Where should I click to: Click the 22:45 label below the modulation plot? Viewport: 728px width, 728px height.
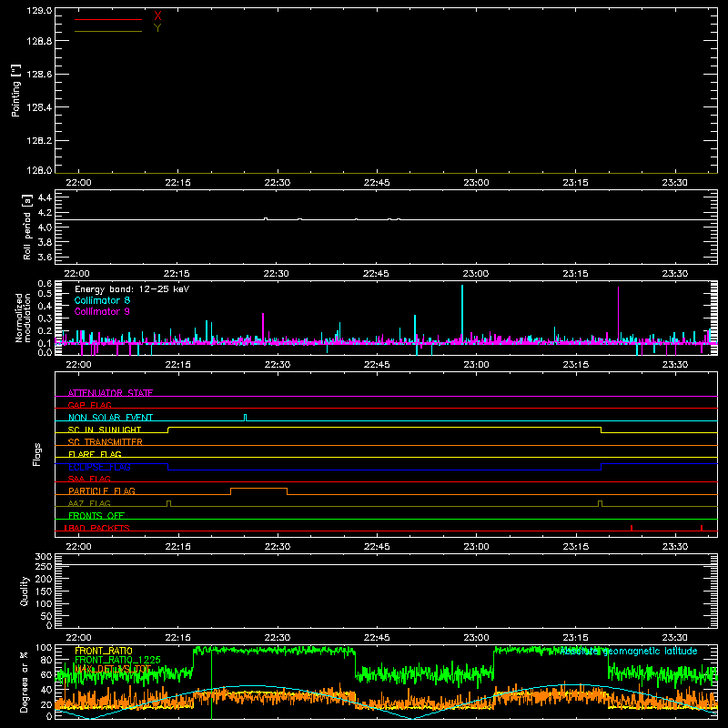[377, 365]
